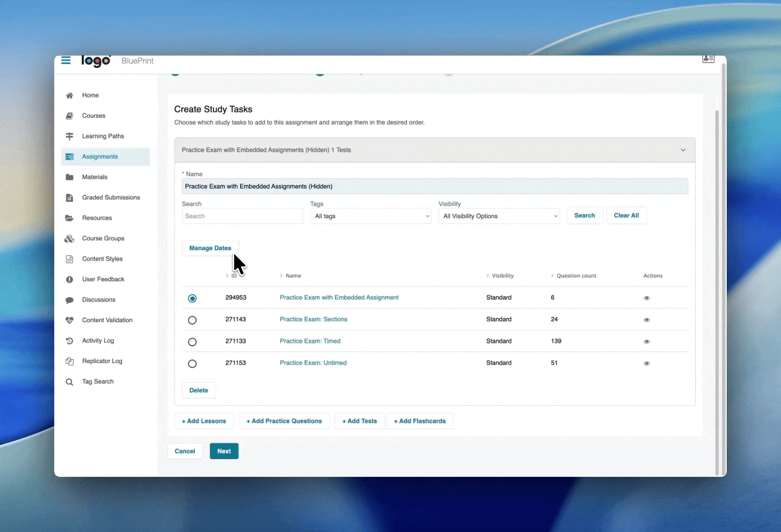This screenshot has width=781, height=532.
Task: Sort by Question count column header
Action: [573, 276]
